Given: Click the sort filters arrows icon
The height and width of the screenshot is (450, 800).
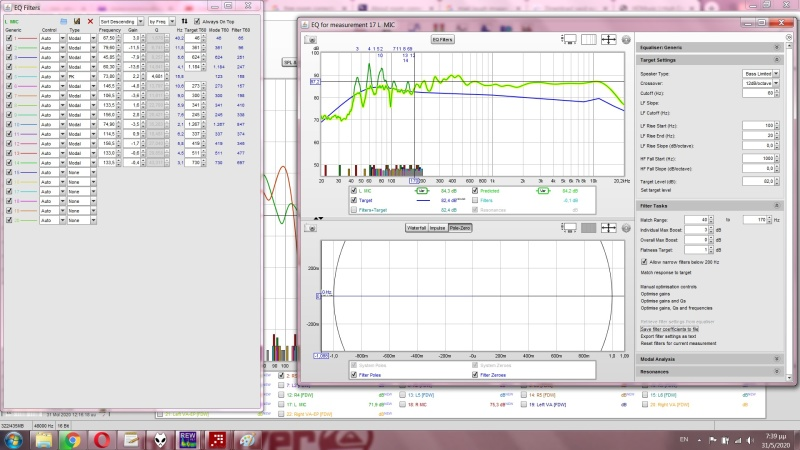Looking at the screenshot, I should pos(184,21).
